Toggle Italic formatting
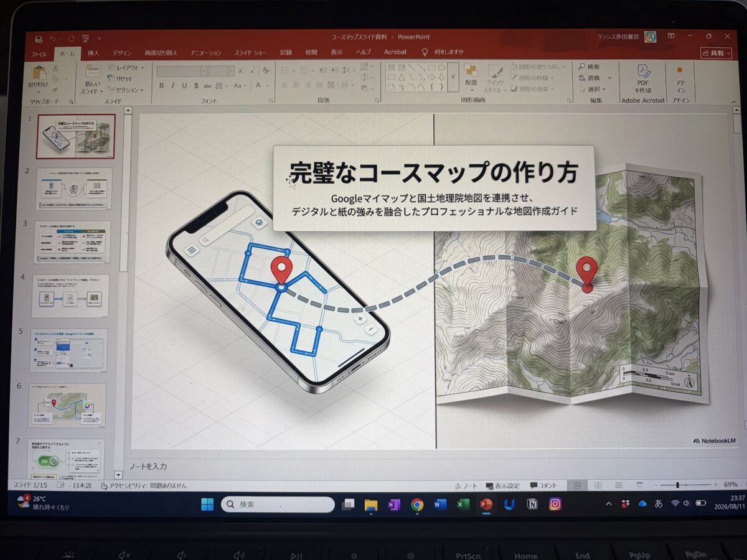The width and height of the screenshot is (747, 560). [x=172, y=85]
